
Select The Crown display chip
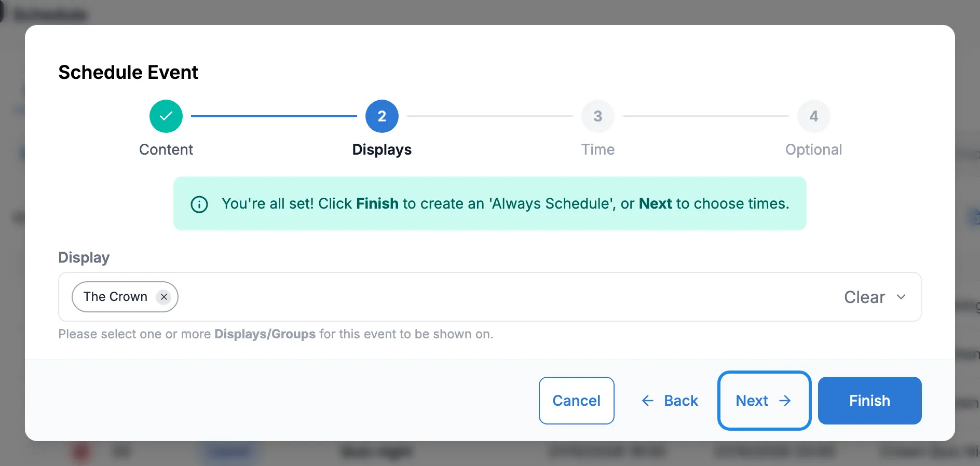(115, 297)
